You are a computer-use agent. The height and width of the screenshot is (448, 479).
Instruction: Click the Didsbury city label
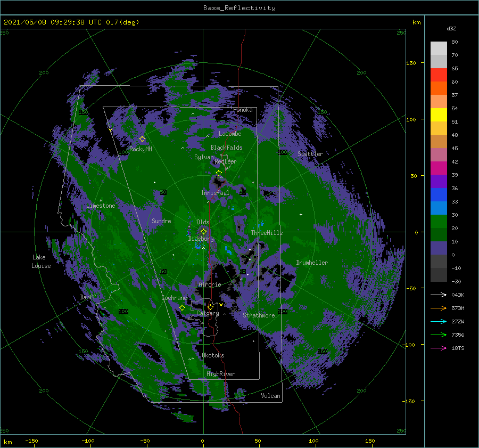(x=201, y=239)
